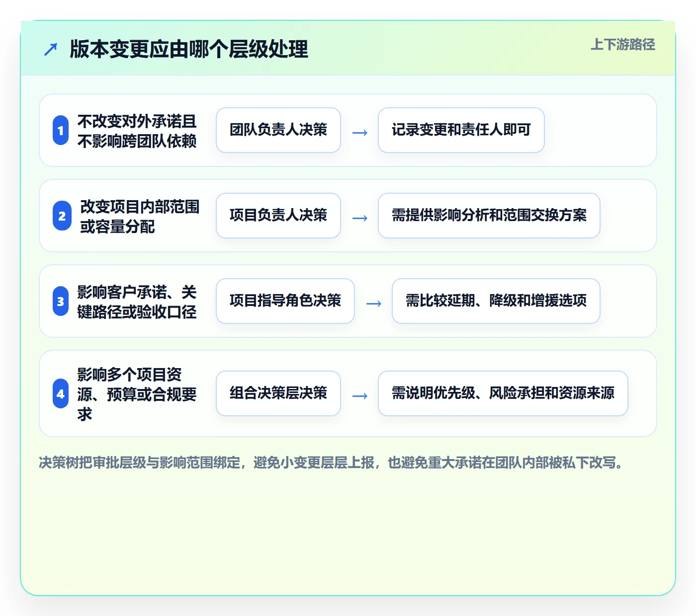Click the footer note starting with 决策树把审批层级
The width and height of the screenshot is (696, 616).
tap(331, 463)
